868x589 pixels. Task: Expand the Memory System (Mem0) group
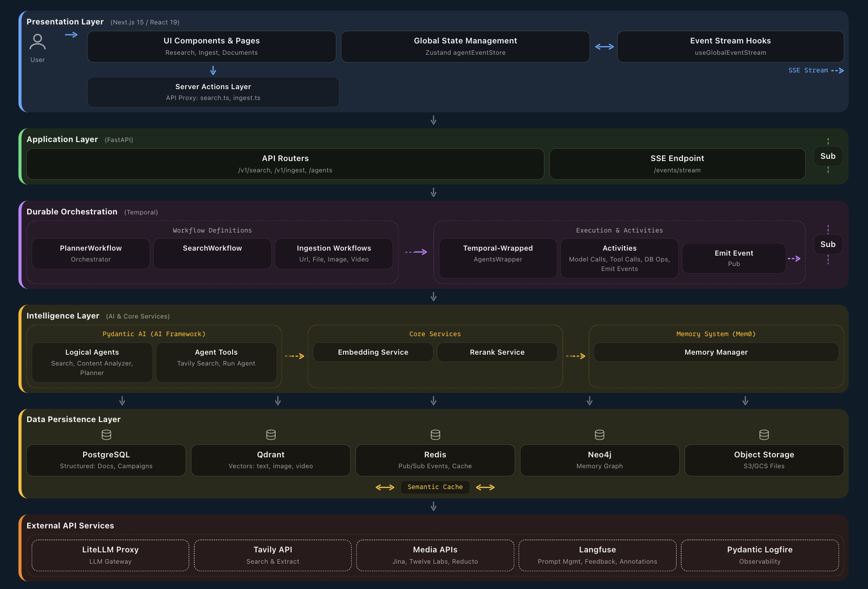click(x=715, y=334)
